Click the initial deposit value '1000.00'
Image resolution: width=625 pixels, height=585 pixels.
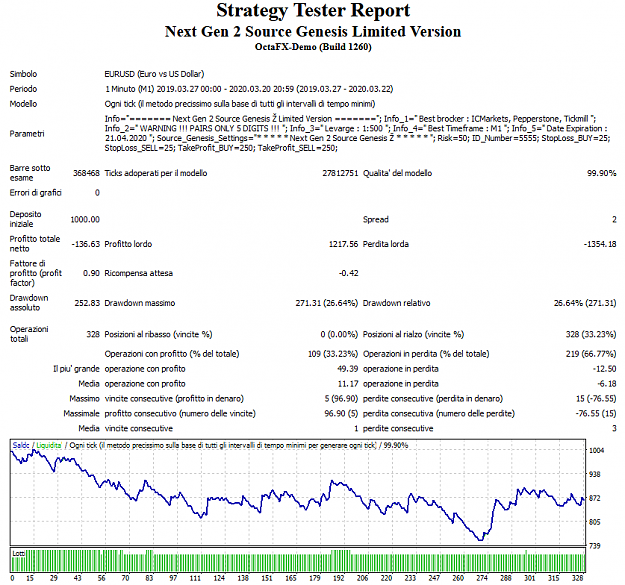click(85, 219)
